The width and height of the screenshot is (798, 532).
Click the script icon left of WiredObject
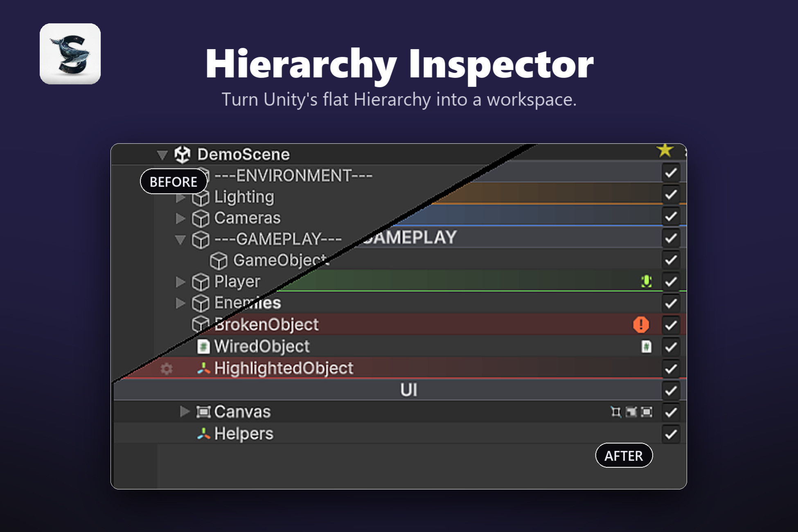coord(203,347)
